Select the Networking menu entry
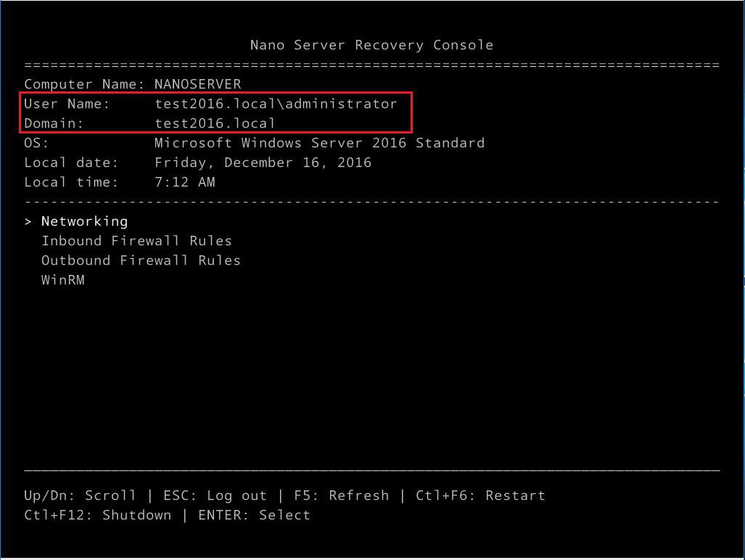This screenshot has width=745, height=560. click(84, 221)
